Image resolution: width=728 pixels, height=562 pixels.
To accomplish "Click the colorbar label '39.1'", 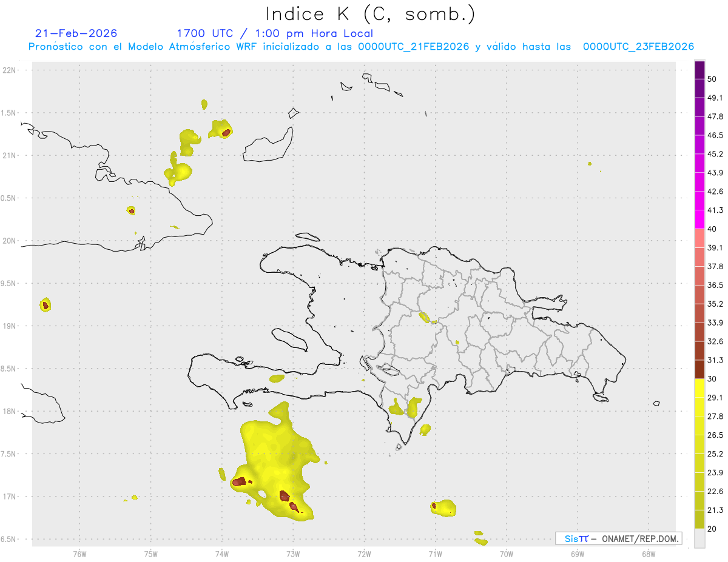I will 715,248.
